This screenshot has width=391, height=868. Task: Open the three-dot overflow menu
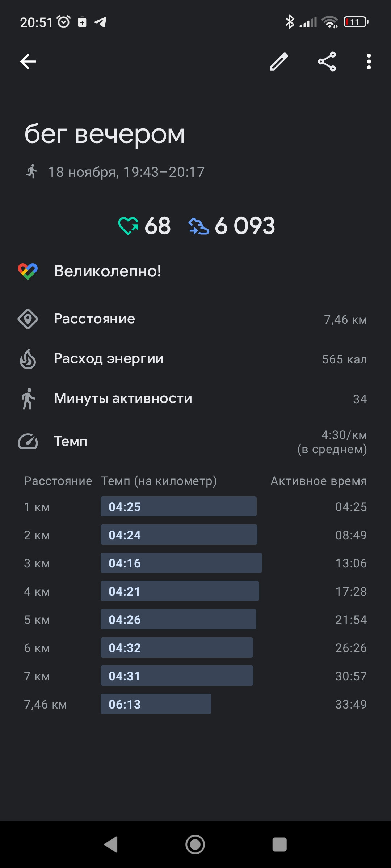click(369, 61)
